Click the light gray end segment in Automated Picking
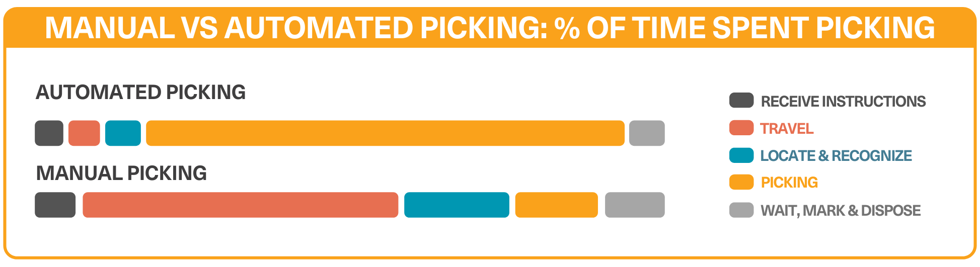This screenshot has width=980, height=267. click(x=647, y=133)
